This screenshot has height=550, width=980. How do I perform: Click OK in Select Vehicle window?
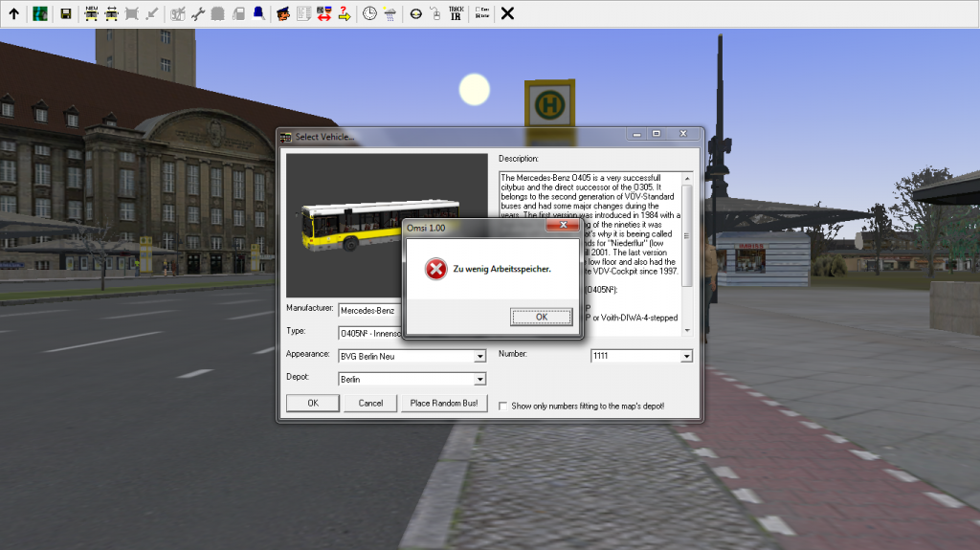[x=313, y=403]
